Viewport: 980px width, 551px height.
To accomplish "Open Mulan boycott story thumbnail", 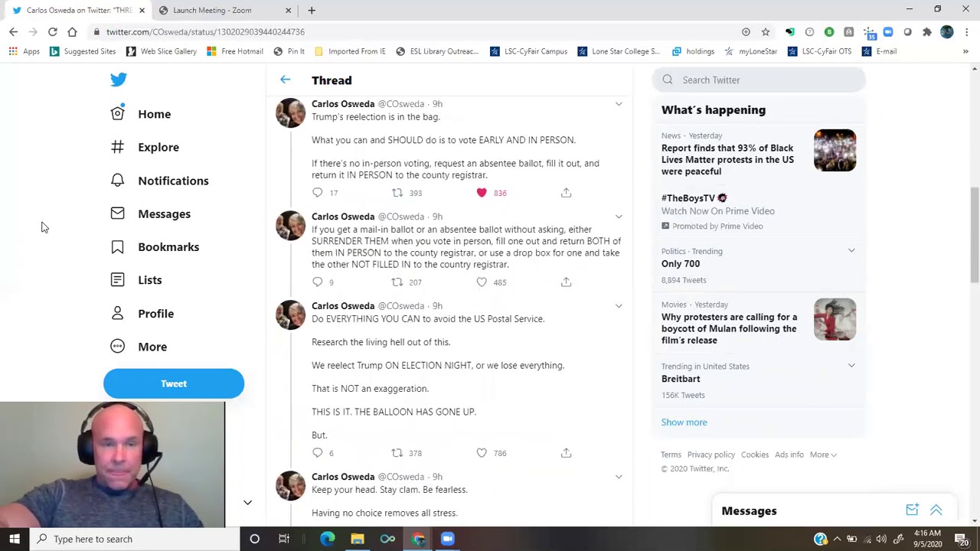I will pyautogui.click(x=835, y=319).
